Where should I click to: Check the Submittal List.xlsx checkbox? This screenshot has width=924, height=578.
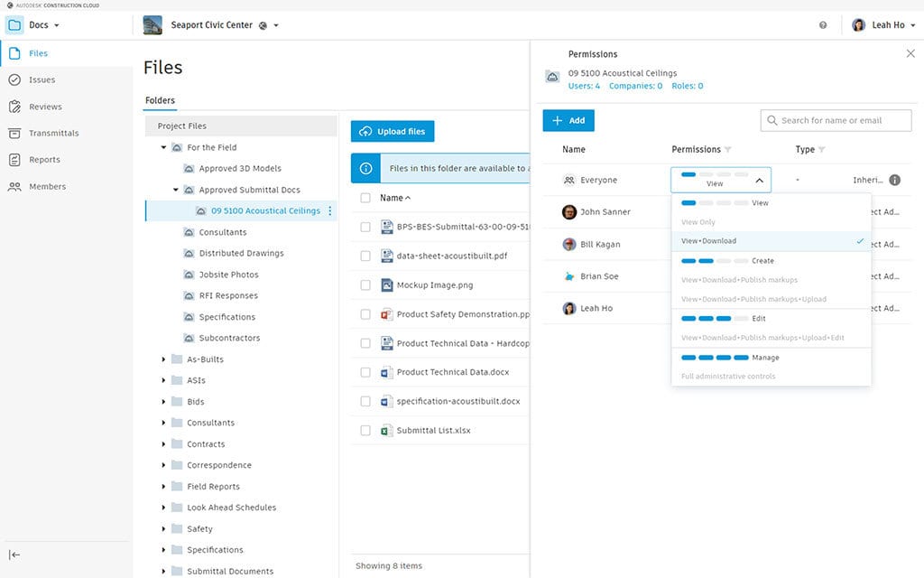[x=365, y=431]
